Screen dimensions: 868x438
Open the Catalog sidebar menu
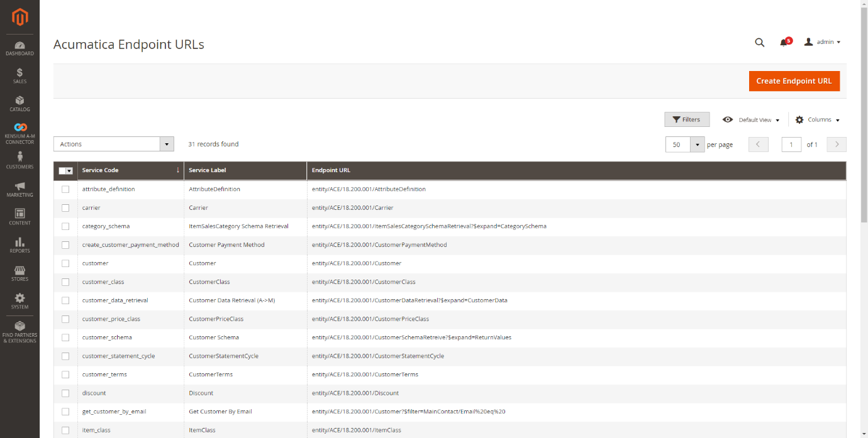(19, 104)
